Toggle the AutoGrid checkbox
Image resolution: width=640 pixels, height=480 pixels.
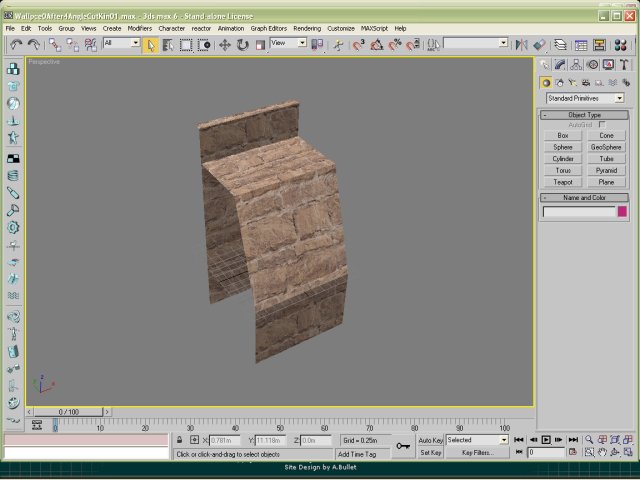tap(603, 124)
